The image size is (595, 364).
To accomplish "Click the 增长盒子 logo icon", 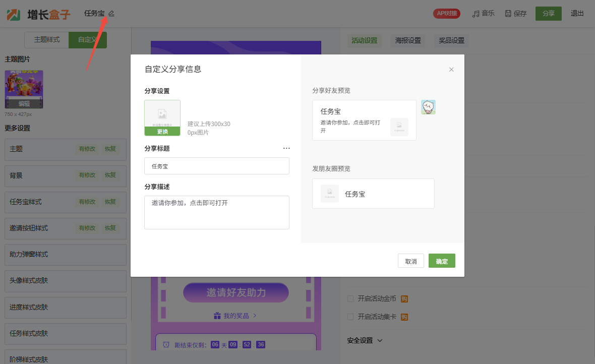I will [x=14, y=15].
